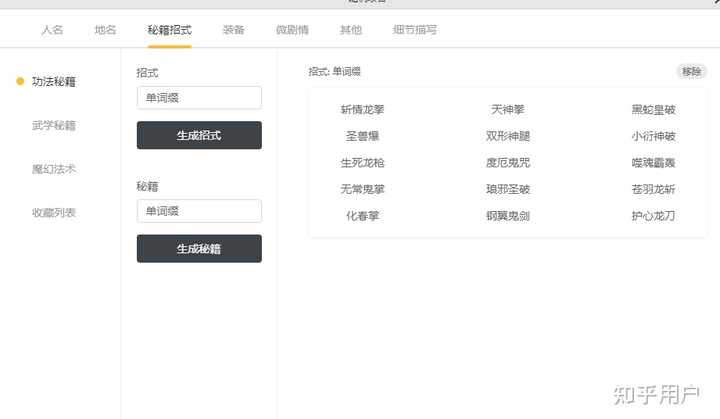Switch to the 其他 tab
Screen dimensions: 720x419
[350, 30]
